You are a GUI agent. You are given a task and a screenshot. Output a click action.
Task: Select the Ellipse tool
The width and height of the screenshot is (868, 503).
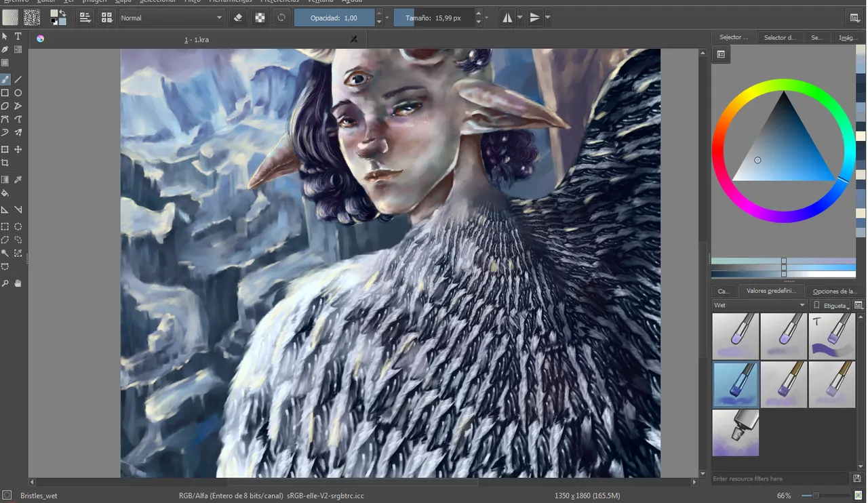(x=18, y=93)
